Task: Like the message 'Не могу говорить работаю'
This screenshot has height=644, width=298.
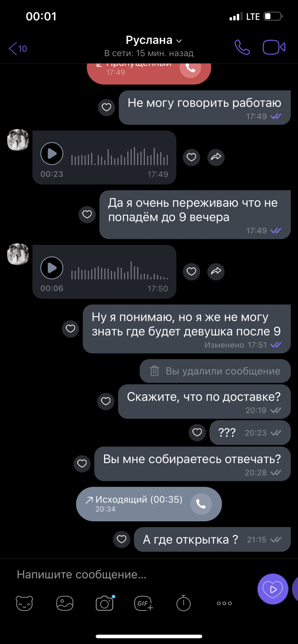Action: point(107,107)
